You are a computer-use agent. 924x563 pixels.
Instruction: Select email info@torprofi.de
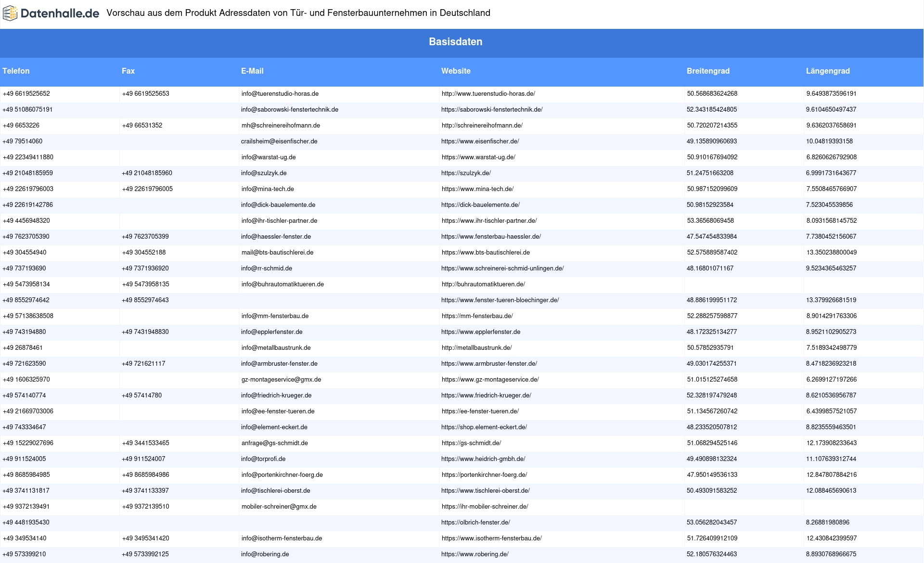(x=263, y=459)
